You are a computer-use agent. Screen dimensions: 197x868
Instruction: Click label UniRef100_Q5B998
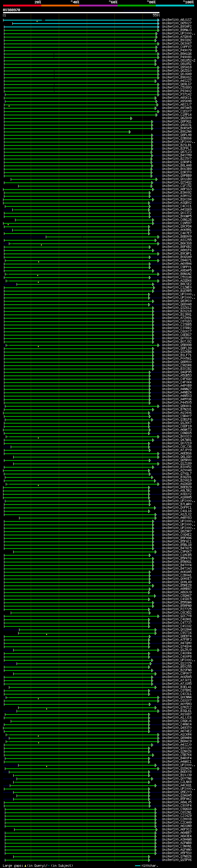click(177, 345)
